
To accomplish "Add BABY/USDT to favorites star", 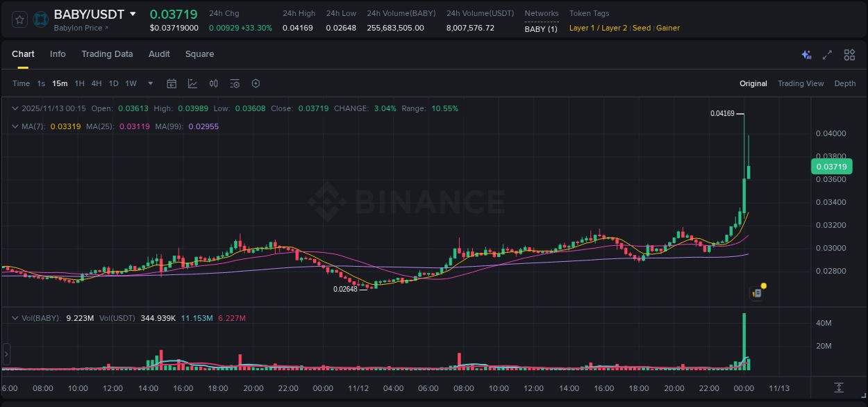I will click(x=19, y=19).
